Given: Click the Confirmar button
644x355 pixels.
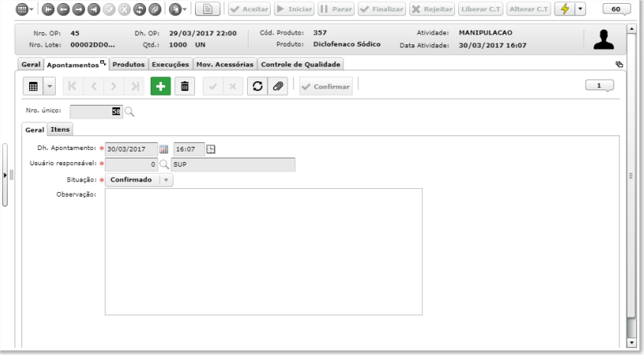Looking at the screenshot, I should [x=326, y=86].
